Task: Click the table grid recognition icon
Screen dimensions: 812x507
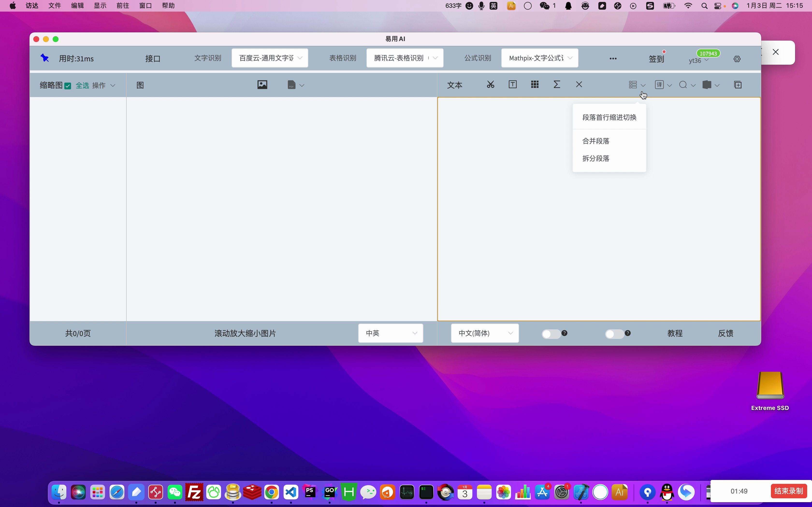Action: pos(535,84)
